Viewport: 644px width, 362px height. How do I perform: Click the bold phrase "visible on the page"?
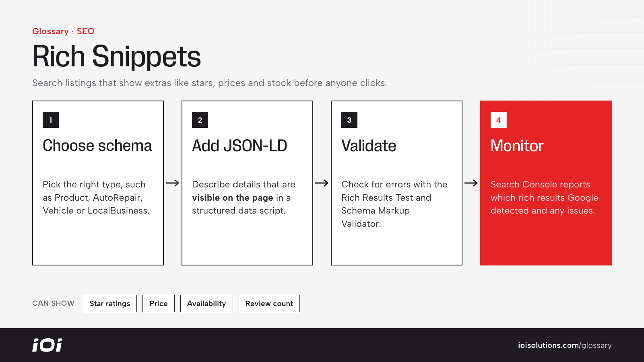coord(233,197)
